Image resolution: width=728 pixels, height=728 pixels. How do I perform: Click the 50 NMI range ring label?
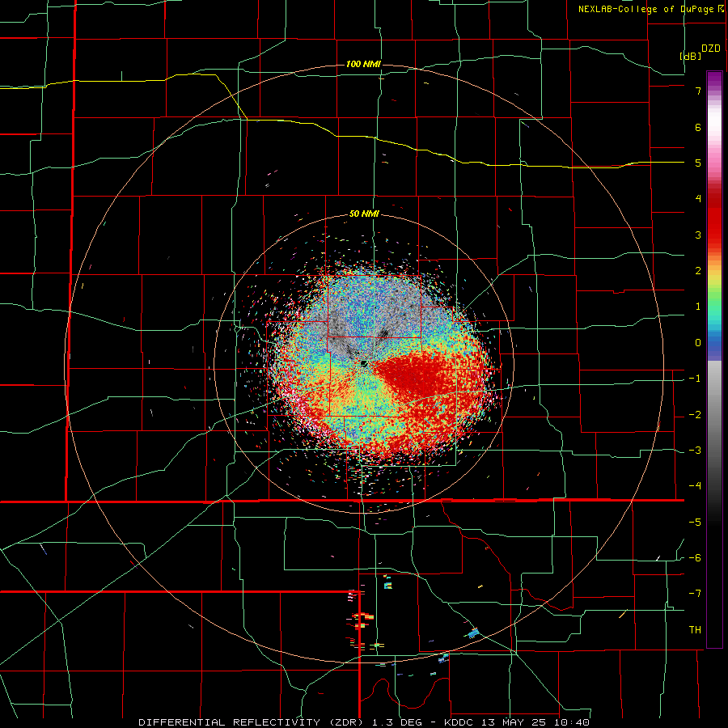[364, 214]
